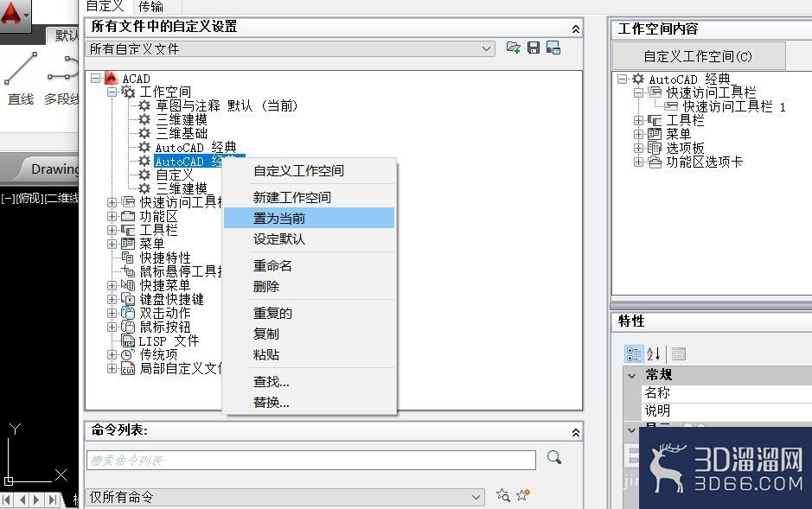Click the alphabetical sort icon in properties

click(654, 353)
